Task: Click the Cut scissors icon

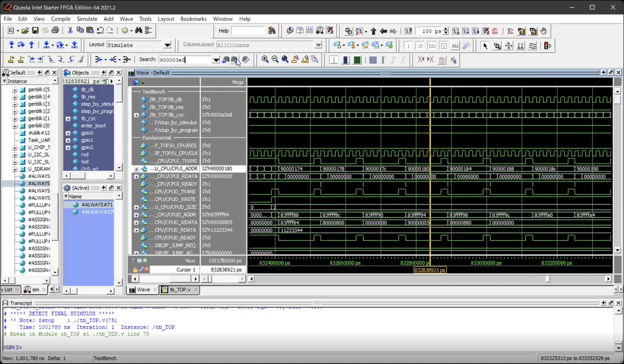Action: (70, 31)
